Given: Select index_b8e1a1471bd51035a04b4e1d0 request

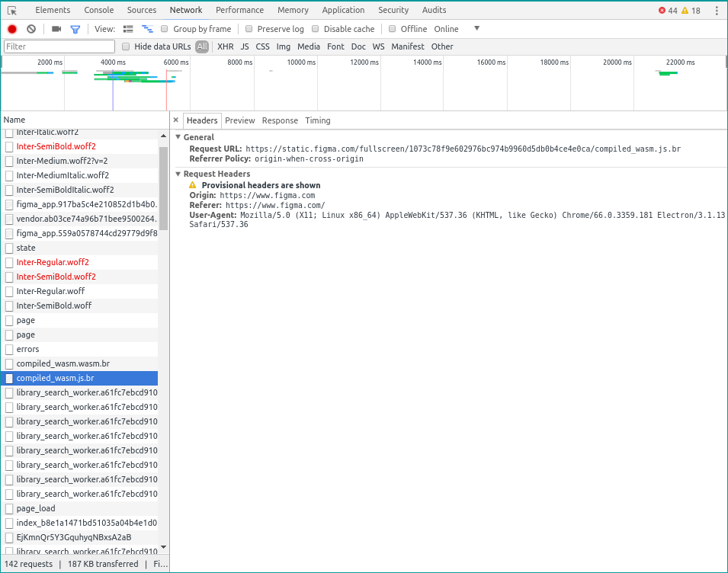Looking at the screenshot, I should [x=79, y=523].
